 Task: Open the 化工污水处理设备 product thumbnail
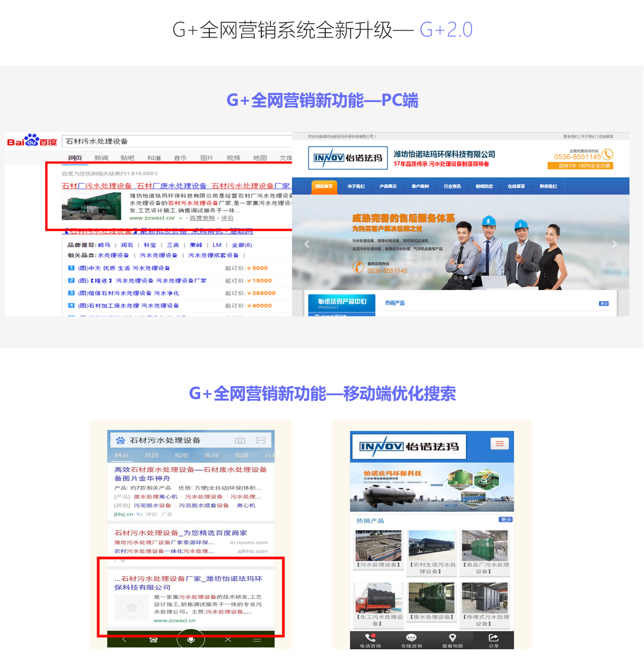(x=378, y=598)
